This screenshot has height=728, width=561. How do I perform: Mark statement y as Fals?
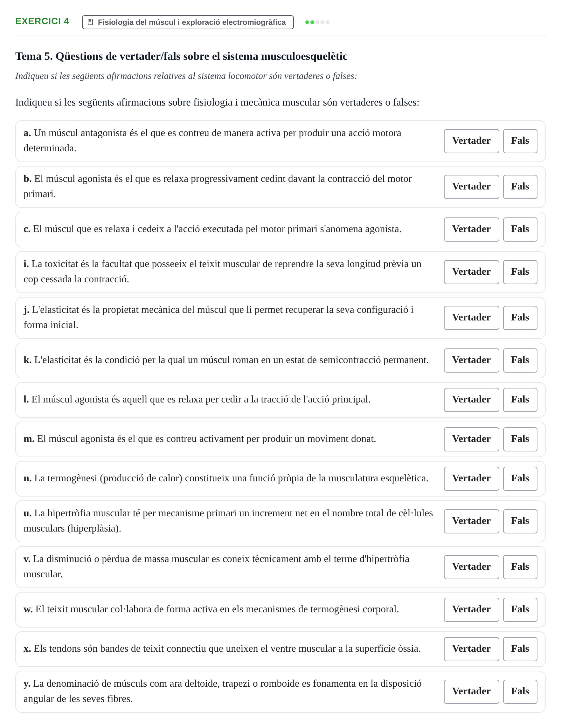click(520, 692)
